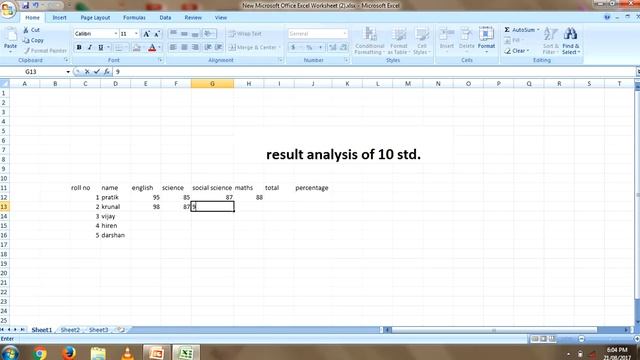Image resolution: width=640 pixels, height=360 pixels.
Task: Click the insert new worksheet tab icon
Action: 120,330
